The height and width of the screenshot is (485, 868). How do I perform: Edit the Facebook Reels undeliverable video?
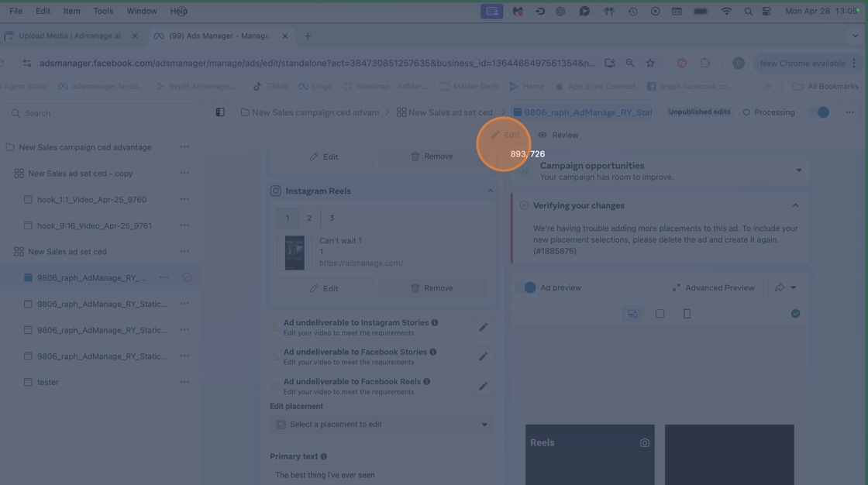[x=484, y=386]
